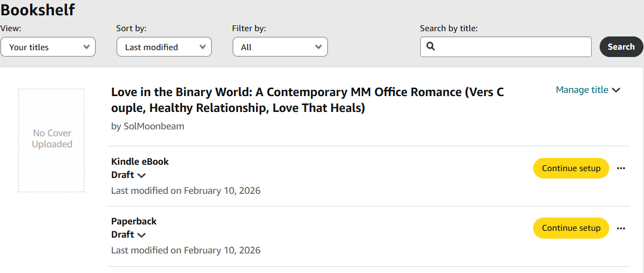Open the Kindle eBook more-actions ellipsis menu

pyautogui.click(x=621, y=168)
